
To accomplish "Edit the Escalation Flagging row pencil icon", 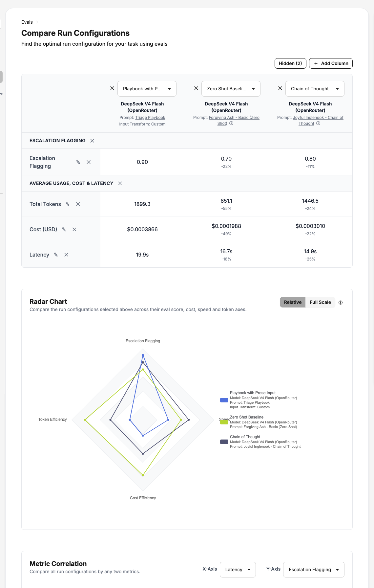I will [78, 162].
